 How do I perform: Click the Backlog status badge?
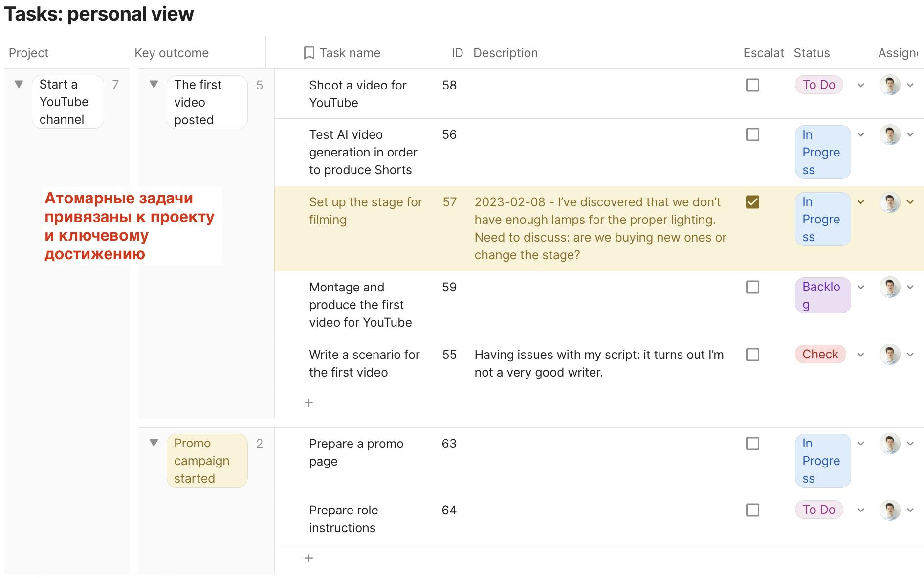[823, 295]
